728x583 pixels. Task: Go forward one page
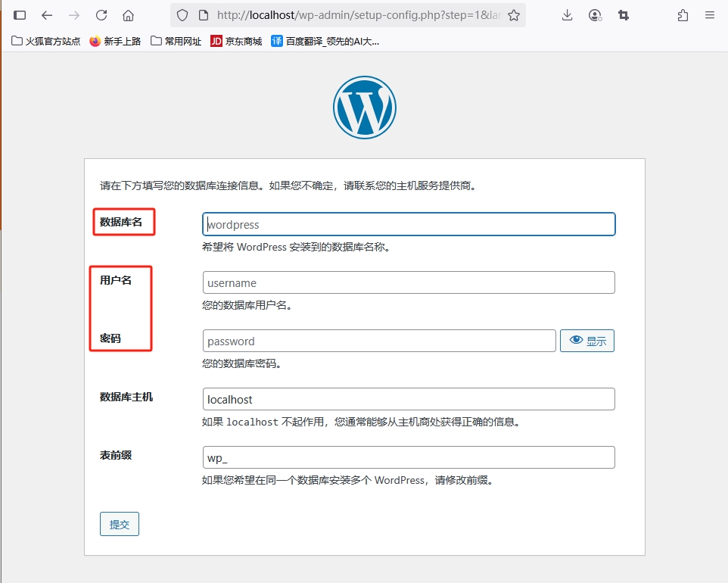(74, 15)
